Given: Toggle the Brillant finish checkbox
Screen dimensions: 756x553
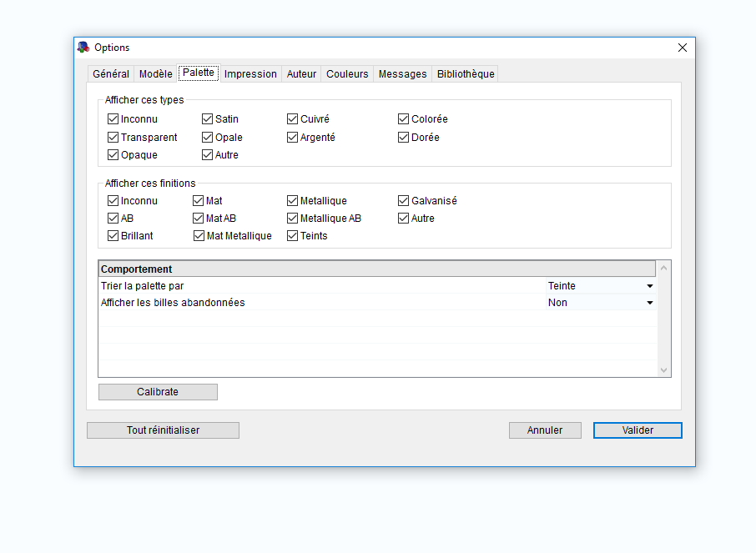Looking at the screenshot, I should [113, 236].
